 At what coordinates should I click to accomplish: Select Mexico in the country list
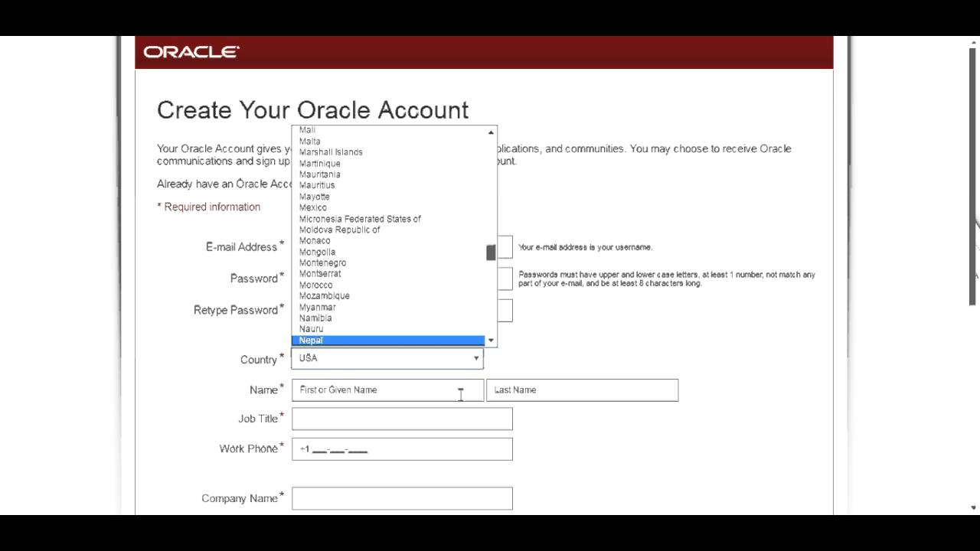(x=388, y=207)
